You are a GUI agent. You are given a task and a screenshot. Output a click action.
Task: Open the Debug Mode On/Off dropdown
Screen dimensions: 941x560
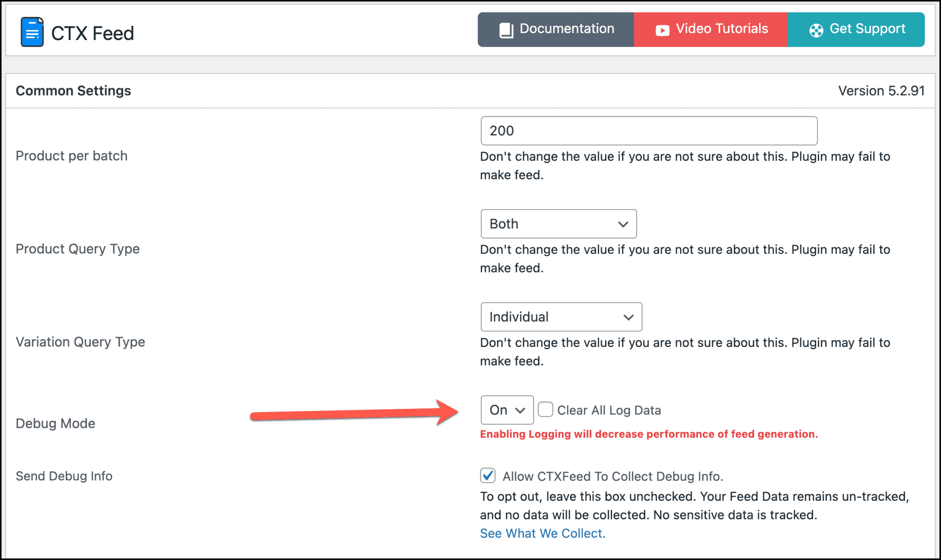click(507, 409)
